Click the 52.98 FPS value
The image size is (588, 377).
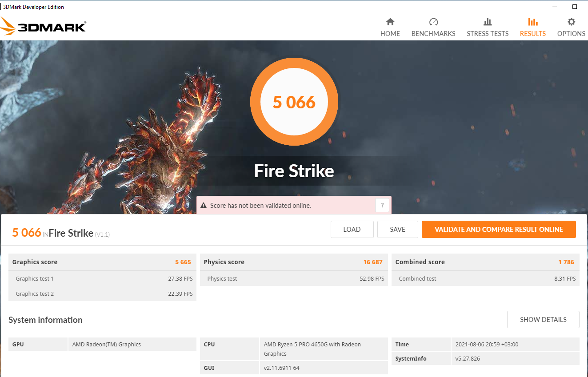coord(372,279)
